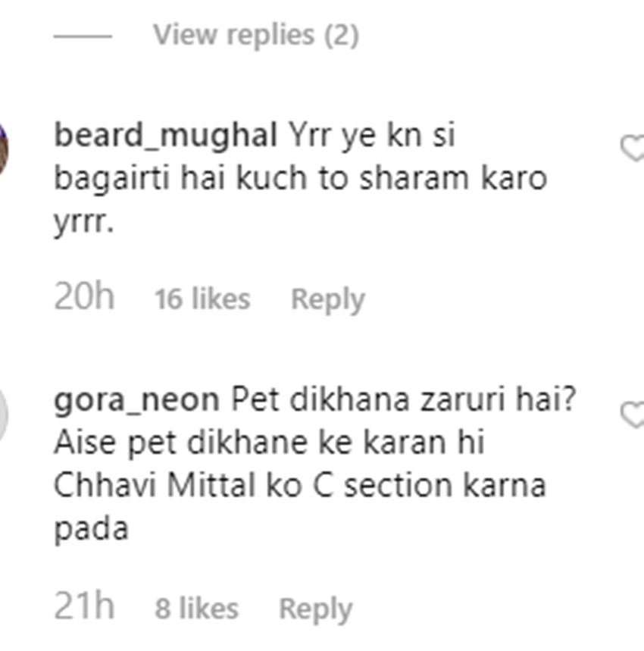
Task: Click the 20h timestamp
Action: tap(84, 296)
